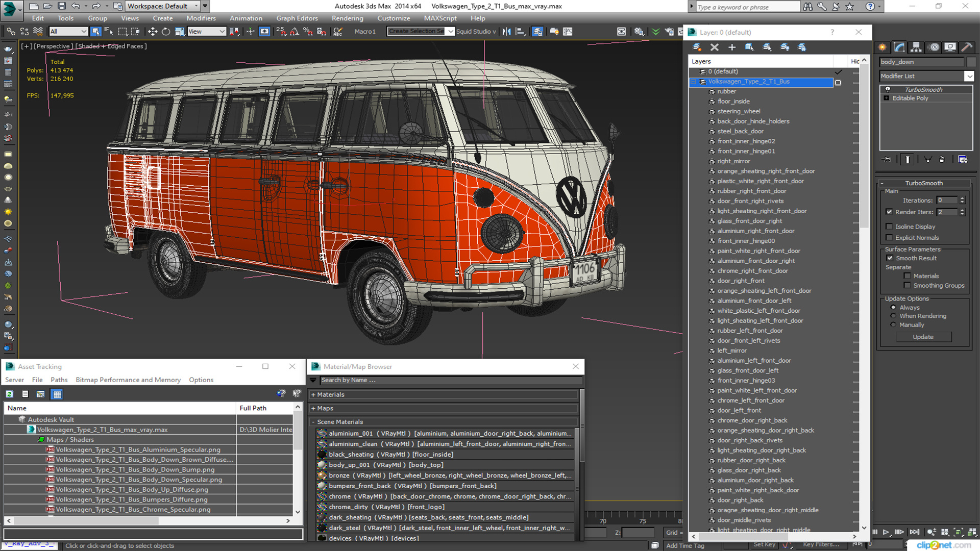
Task: Click the Set Key button
Action: point(764,544)
